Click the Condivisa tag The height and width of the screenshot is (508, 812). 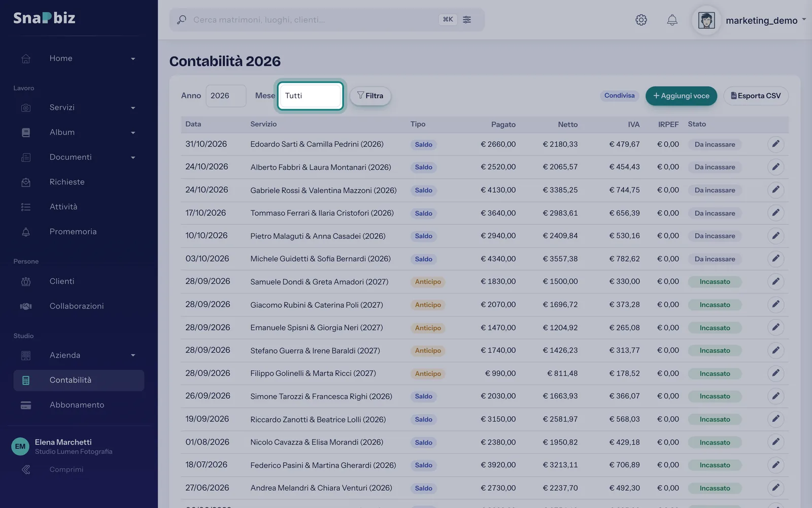[619, 96]
